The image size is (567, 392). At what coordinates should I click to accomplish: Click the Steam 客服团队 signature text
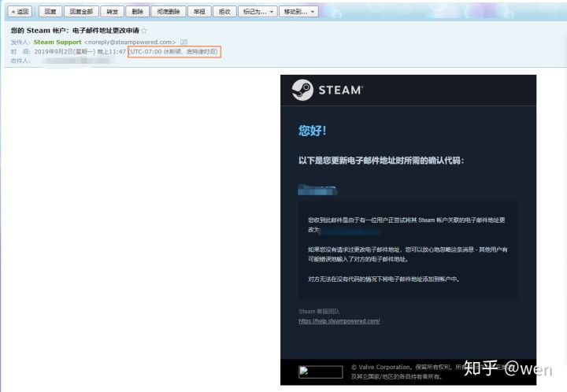319,312
